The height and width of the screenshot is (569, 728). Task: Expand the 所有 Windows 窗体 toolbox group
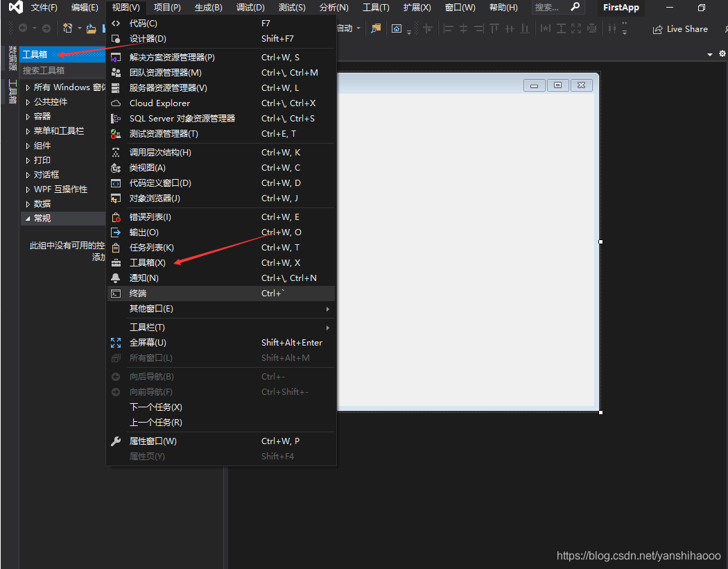tap(28, 87)
